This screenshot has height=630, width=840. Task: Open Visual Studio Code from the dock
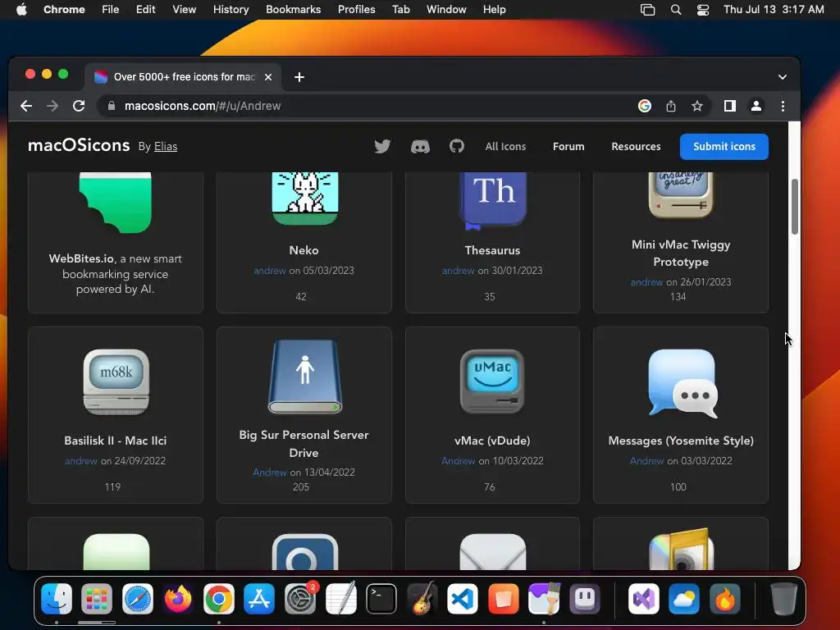[x=463, y=598]
